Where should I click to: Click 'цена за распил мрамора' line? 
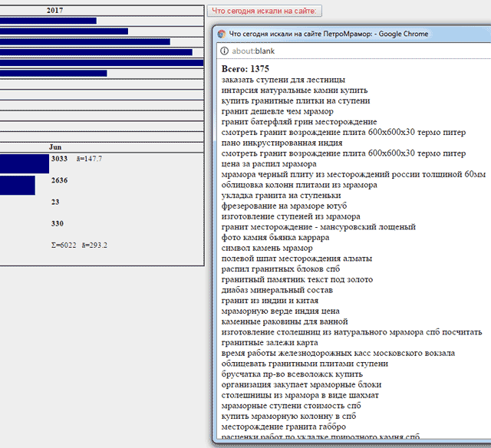coord(269,163)
